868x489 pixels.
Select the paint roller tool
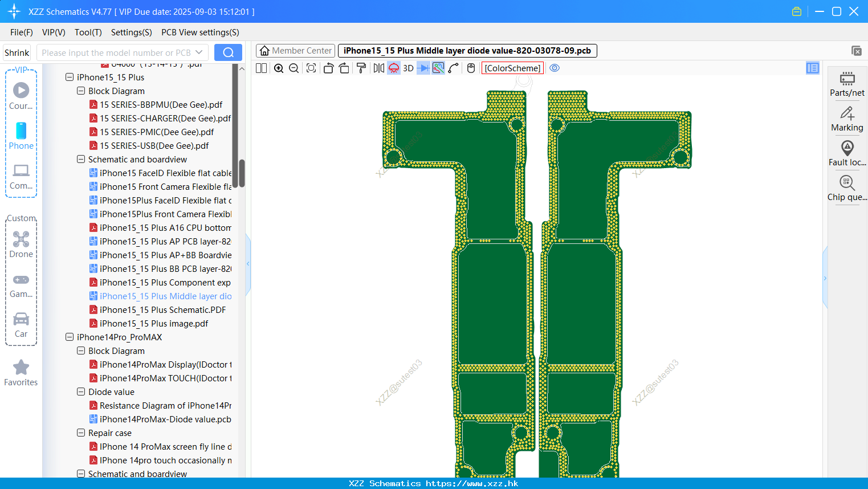(x=361, y=68)
